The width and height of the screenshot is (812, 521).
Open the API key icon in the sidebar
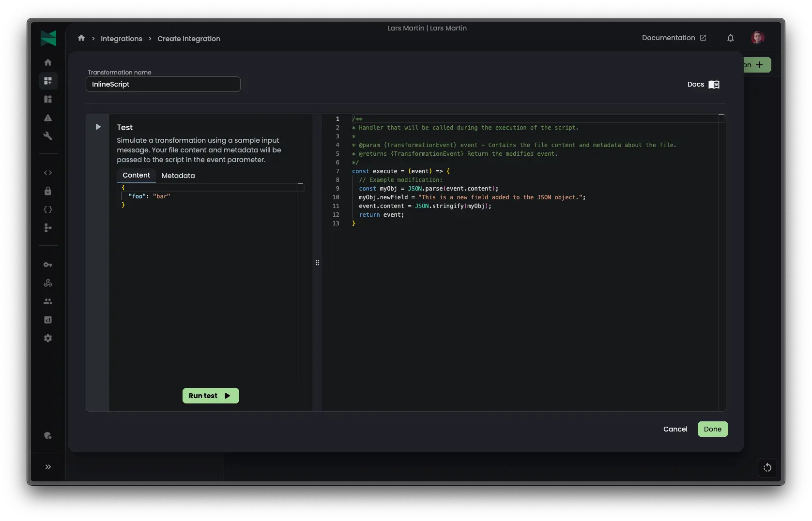[48, 265]
